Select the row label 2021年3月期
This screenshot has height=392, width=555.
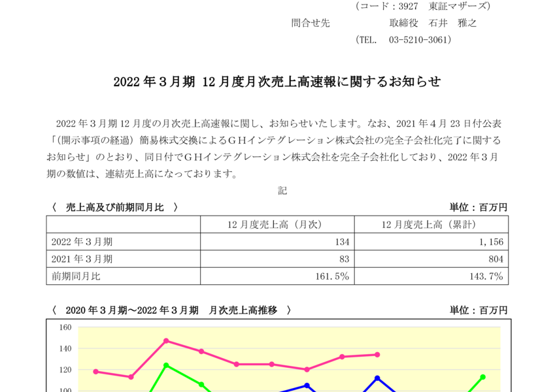(x=82, y=259)
